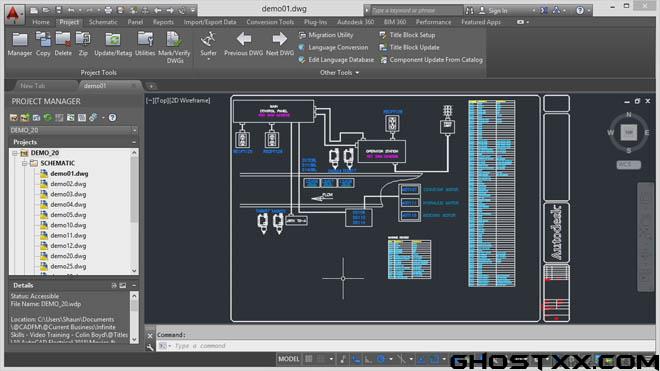Click the undo arrow in quick access toolbar

[x=71, y=10]
